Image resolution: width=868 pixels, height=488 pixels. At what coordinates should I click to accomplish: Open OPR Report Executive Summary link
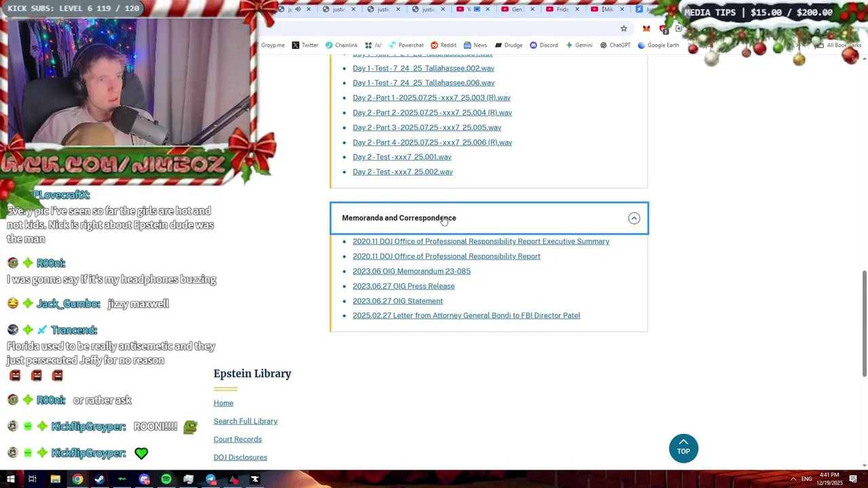[x=481, y=241]
